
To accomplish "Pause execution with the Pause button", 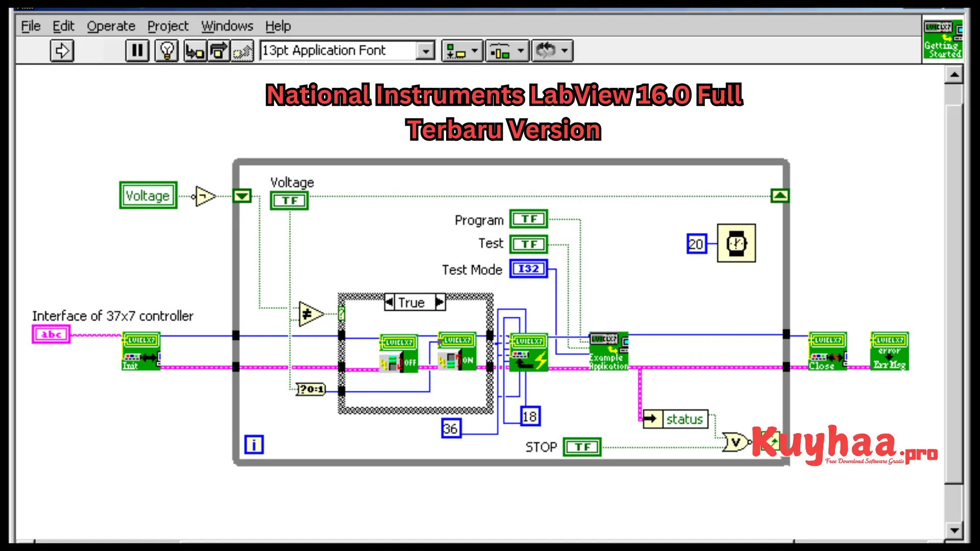I will pyautogui.click(x=137, y=51).
